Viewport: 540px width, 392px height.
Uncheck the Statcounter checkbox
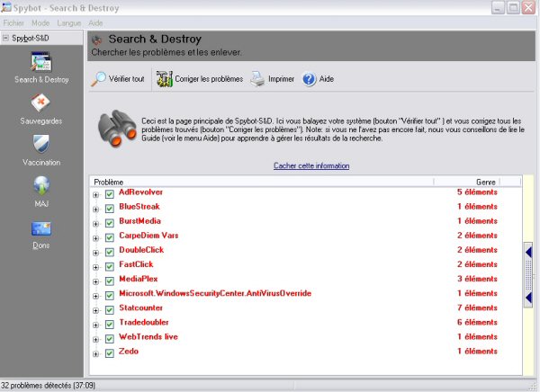click(x=110, y=310)
